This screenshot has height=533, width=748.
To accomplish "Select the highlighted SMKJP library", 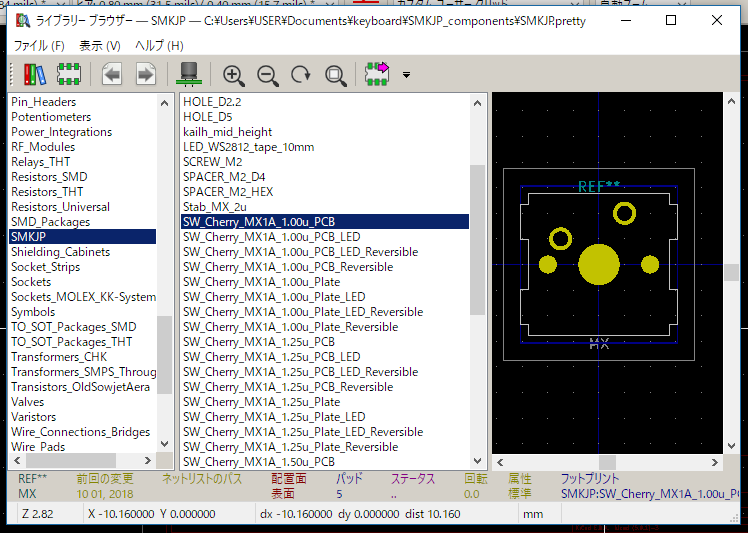I will [83, 237].
